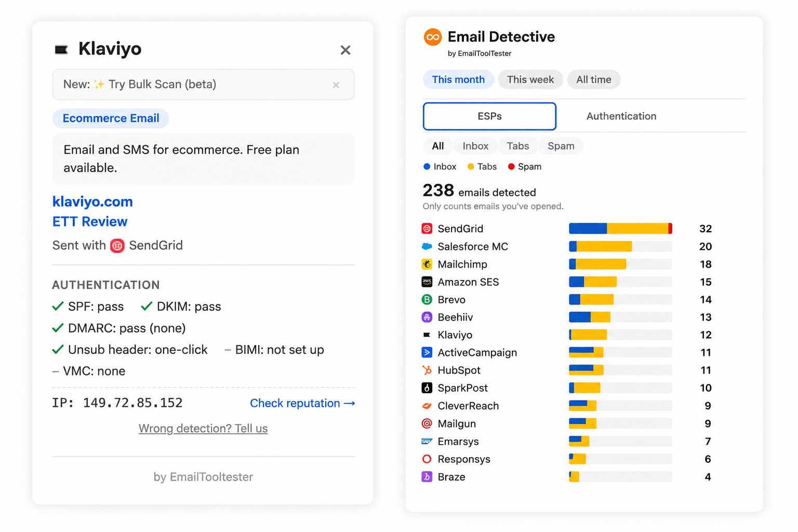Click the Braze row label
This screenshot has width=798, height=532.
click(x=451, y=477)
